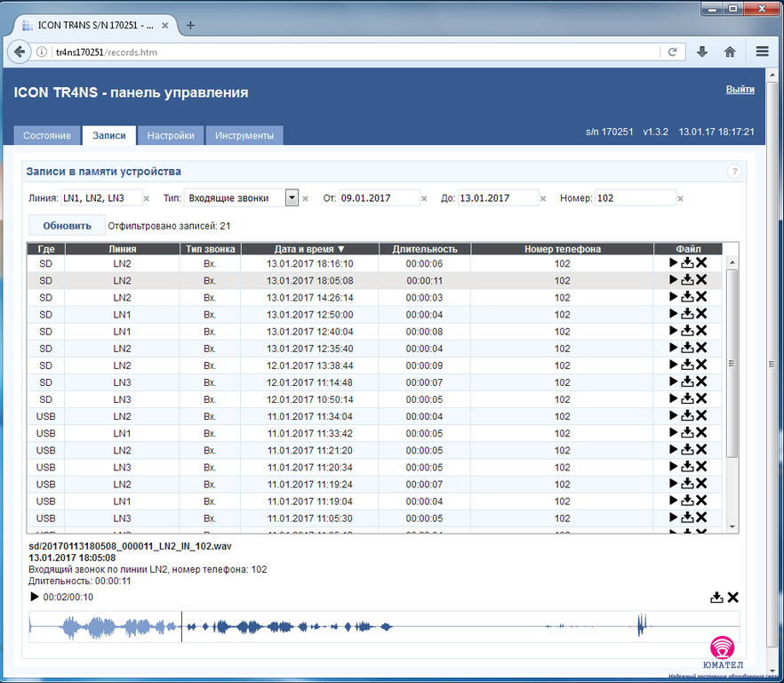The image size is (784, 683).
Task: Play the 13.01.2017 18:16:10 recording
Action: click(x=673, y=262)
